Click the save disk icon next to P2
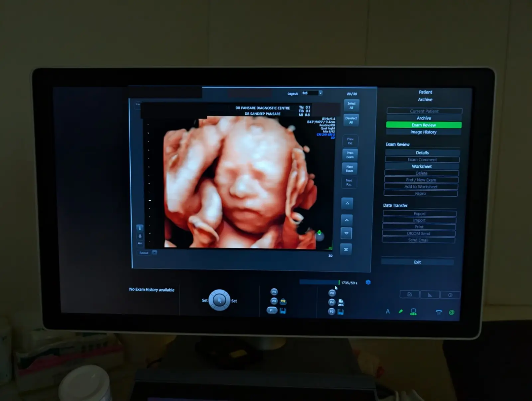 pos(340,312)
